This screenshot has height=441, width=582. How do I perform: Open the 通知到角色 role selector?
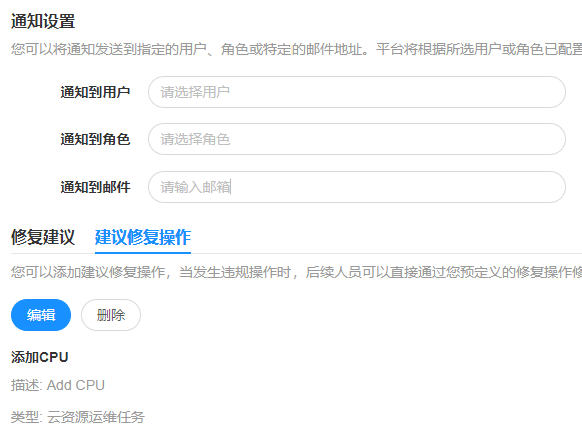pos(357,139)
